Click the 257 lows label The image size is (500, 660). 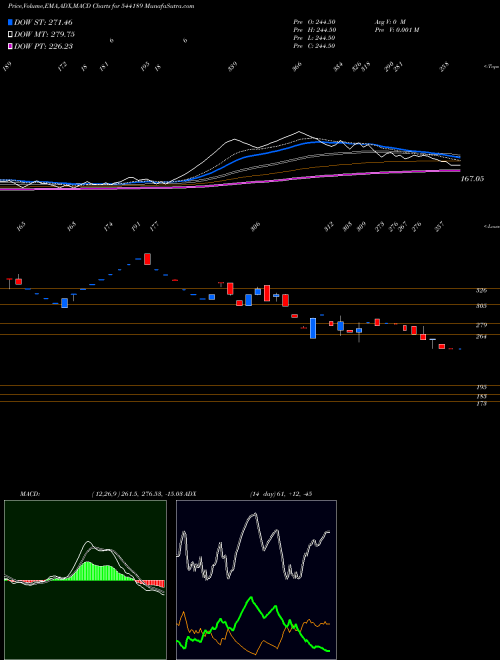(439, 228)
